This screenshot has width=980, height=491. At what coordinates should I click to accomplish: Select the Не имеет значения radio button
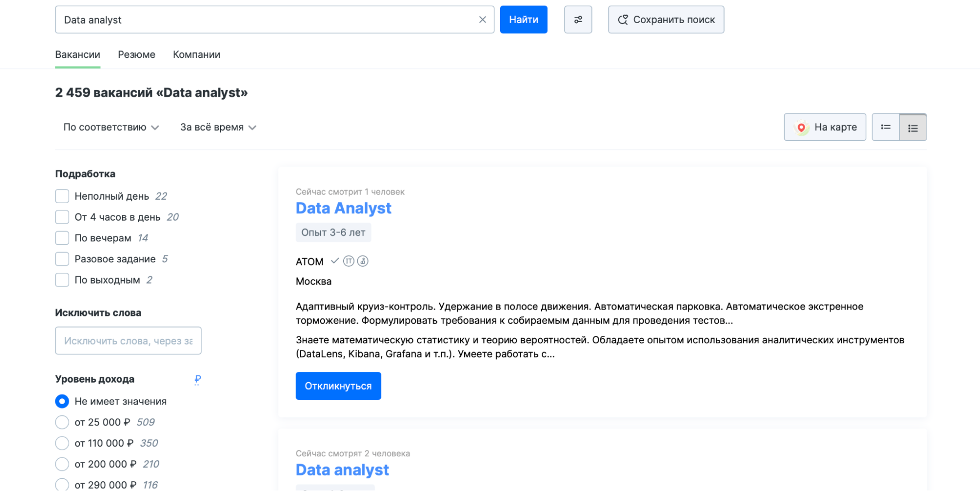point(62,401)
